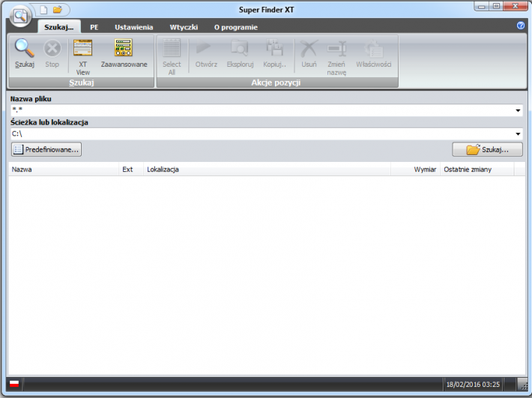Click the Szukaj... browse folder button

487,149
